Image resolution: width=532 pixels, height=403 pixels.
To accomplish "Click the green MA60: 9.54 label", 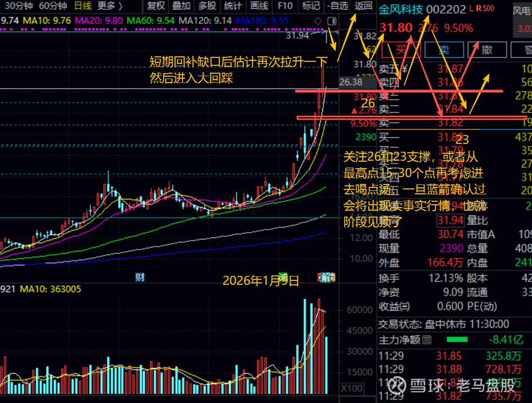I will click(x=150, y=21).
